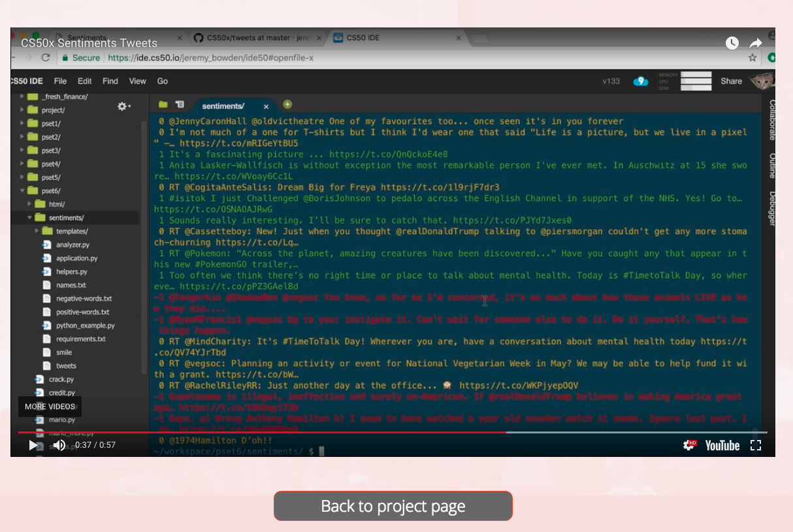Select credit.py in the file tree
793x532 pixels.
[x=61, y=393]
